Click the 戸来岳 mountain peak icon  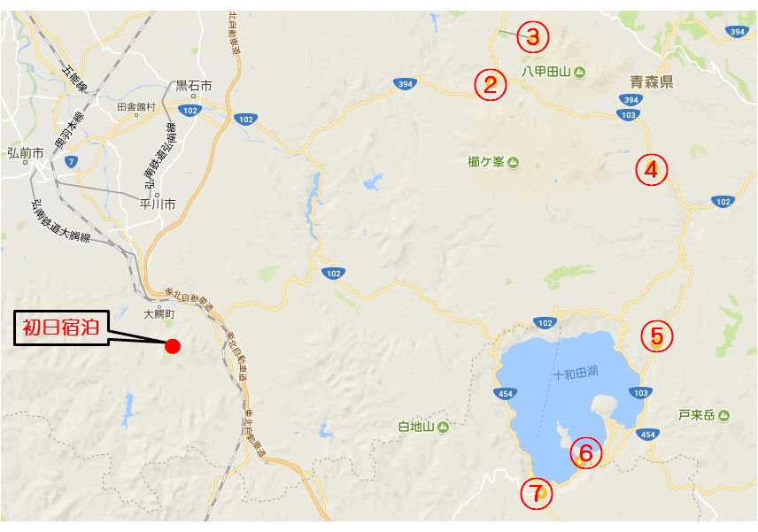(723, 415)
